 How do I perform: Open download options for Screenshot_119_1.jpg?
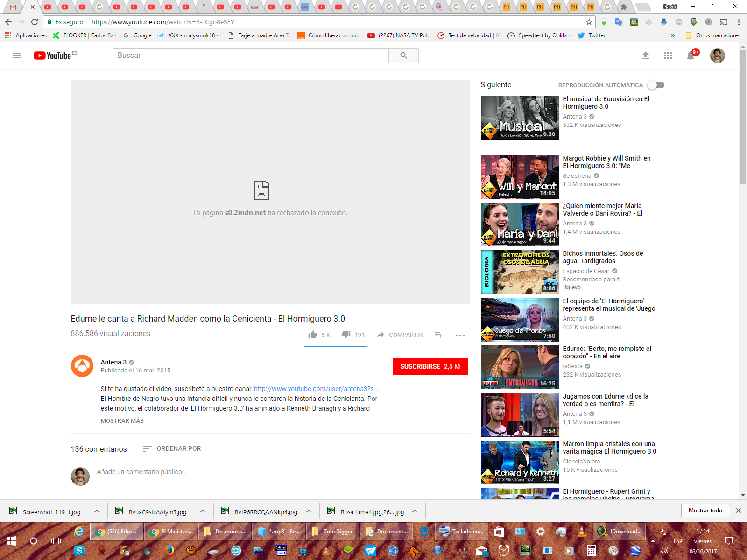pyautogui.click(x=97, y=511)
